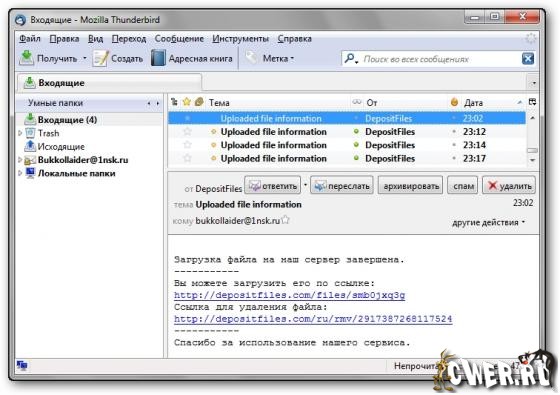Open column picker icon
Screen dimensions: 560x395
[x=532, y=102]
